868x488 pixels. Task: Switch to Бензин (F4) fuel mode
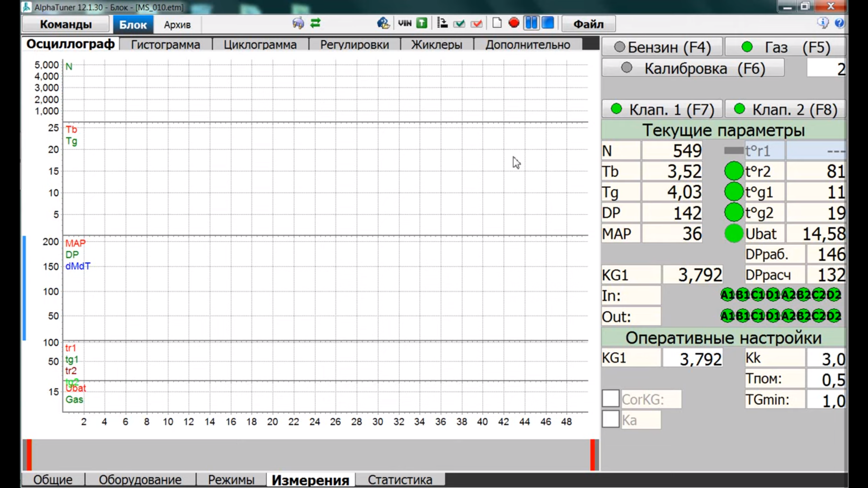coord(662,47)
